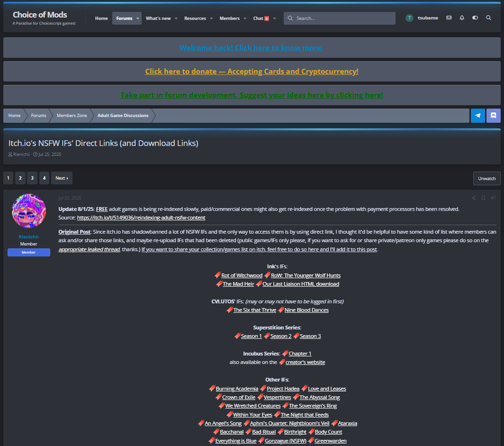Open the Burning Academia link
The width and height of the screenshot is (504, 446).
(237, 389)
